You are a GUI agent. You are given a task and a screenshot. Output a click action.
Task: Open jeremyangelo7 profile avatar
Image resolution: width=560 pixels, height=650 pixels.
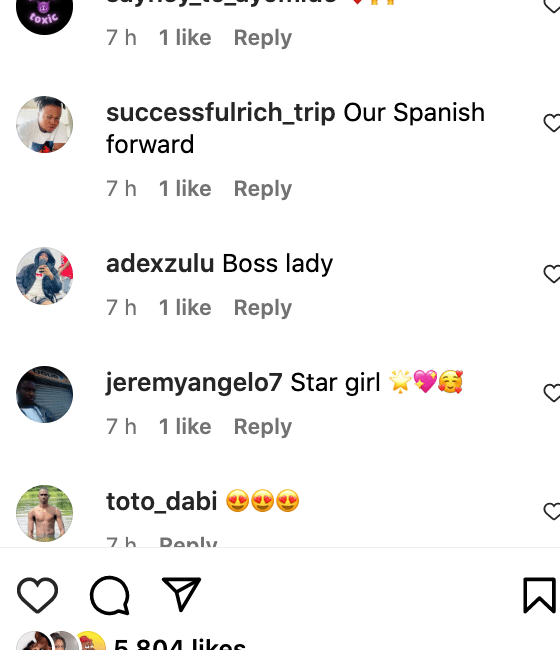click(44, 394)
